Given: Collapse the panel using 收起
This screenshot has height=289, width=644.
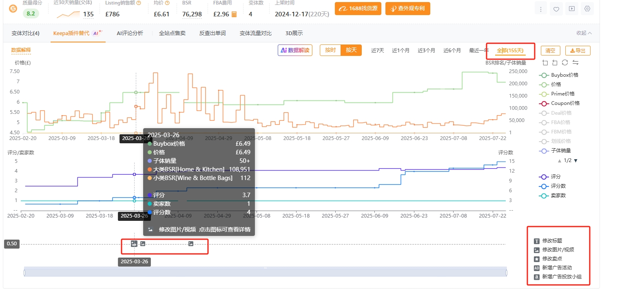Looking at the screenshot, I should (584, 33).
